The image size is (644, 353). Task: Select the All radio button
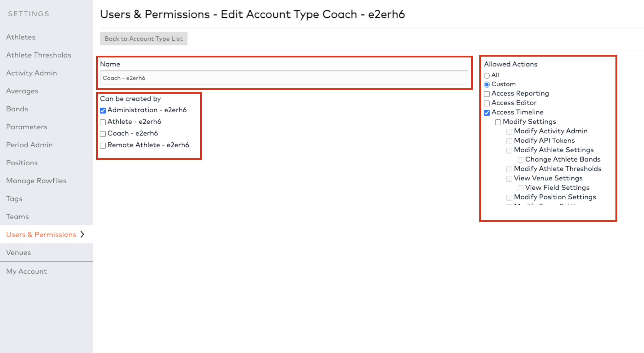click(x=487, y=75)
